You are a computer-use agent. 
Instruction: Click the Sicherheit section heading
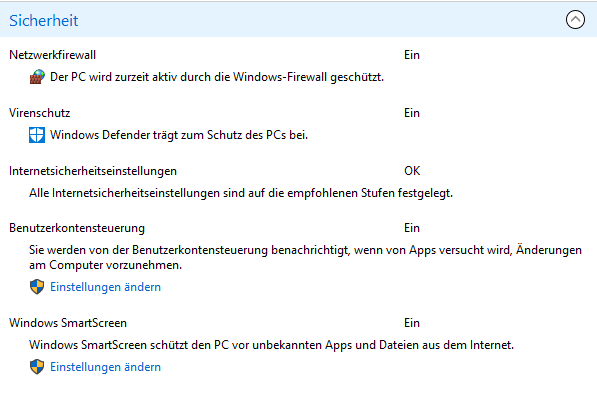point(43,21)
